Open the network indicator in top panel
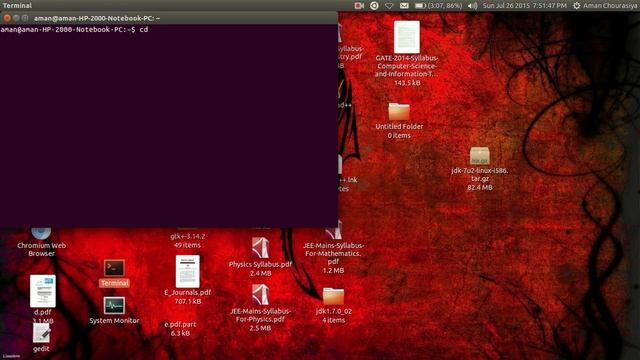Screen dimensions: 640x360 pyautogui.click(x=389, y=6)
